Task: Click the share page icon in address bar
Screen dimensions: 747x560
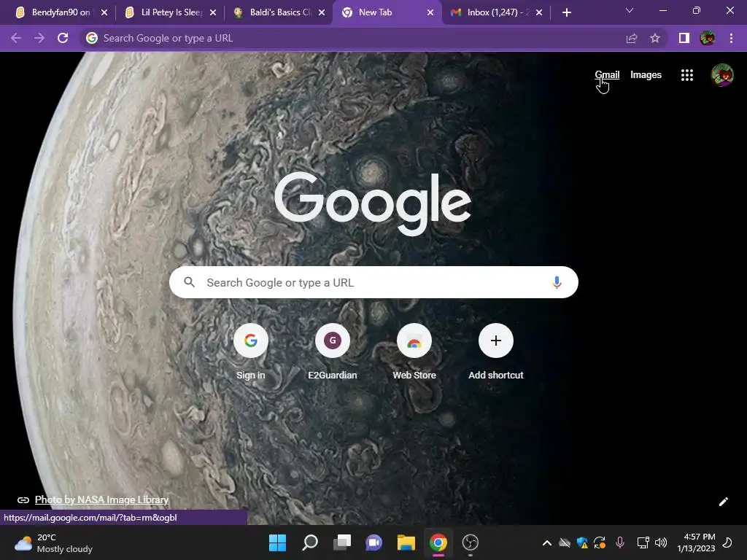Action: (x=632, y=38)
